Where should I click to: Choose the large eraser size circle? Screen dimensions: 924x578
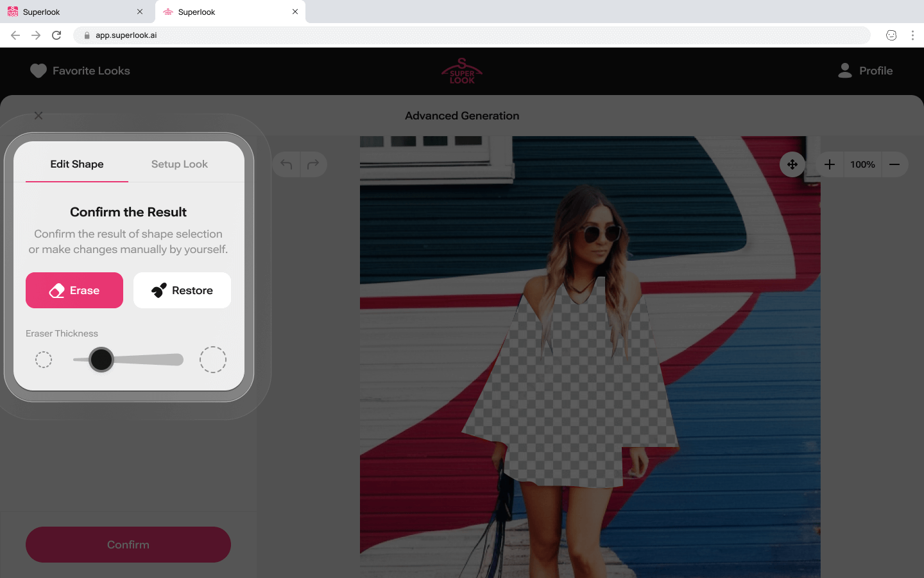coord(213,360)
